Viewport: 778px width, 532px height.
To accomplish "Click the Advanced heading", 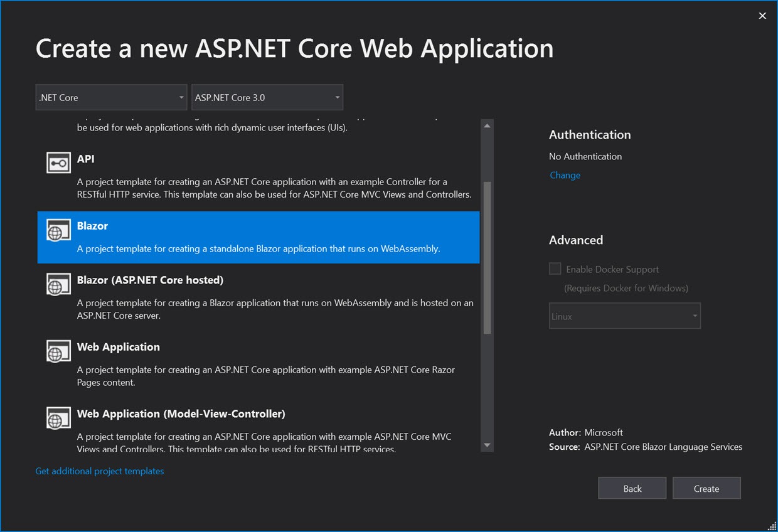I will (x=576, y=240).
